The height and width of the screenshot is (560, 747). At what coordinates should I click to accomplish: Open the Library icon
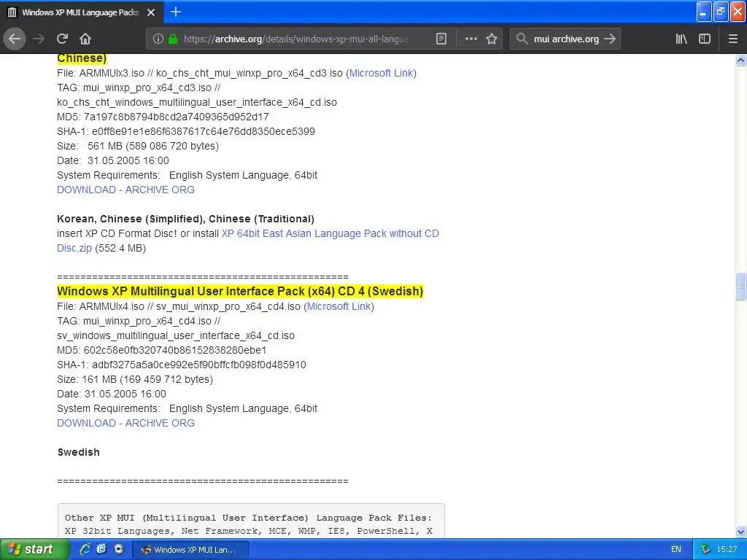[681, 39]
